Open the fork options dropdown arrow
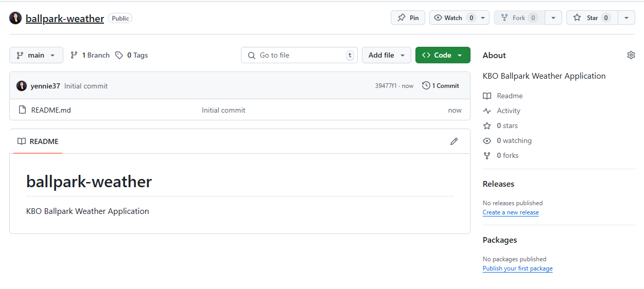This screenshot has width=644, height=289. click(x=553, y=17)
